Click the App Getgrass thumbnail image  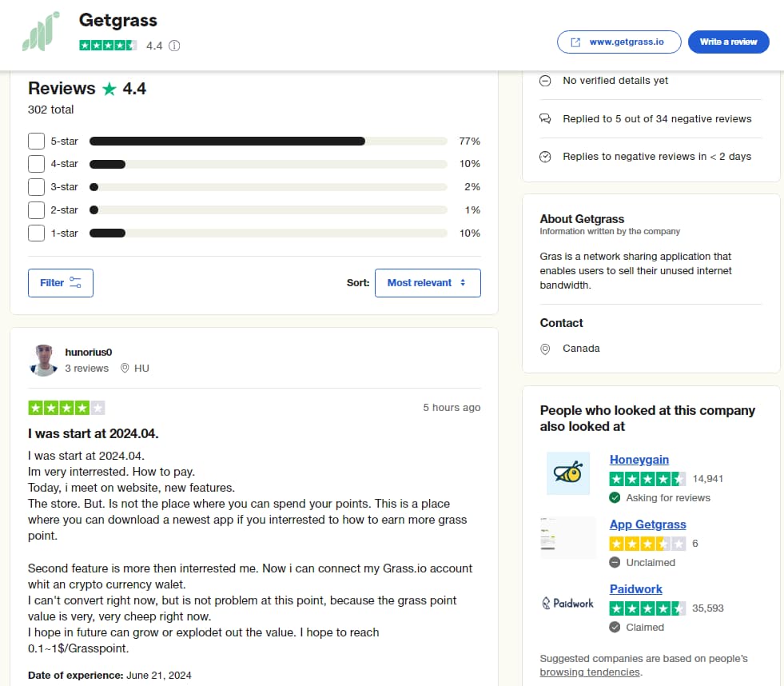tap(568, 537)
